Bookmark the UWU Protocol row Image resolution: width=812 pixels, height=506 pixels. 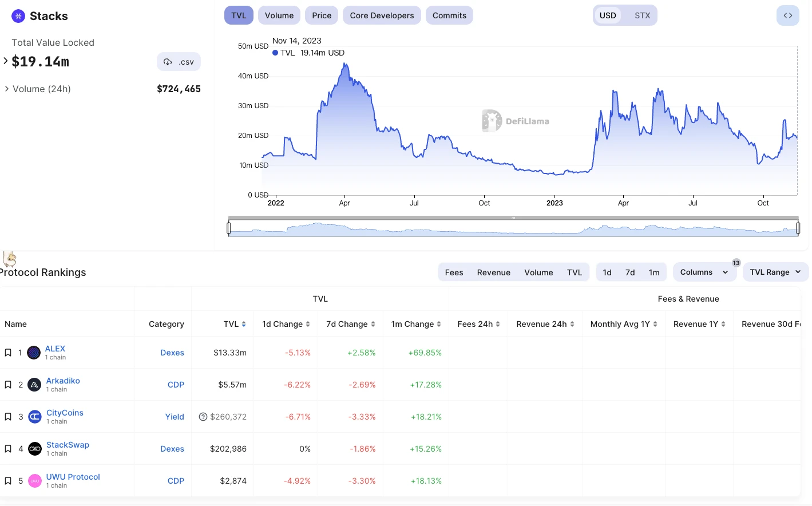pyautogui.click(x=8, y=481)
